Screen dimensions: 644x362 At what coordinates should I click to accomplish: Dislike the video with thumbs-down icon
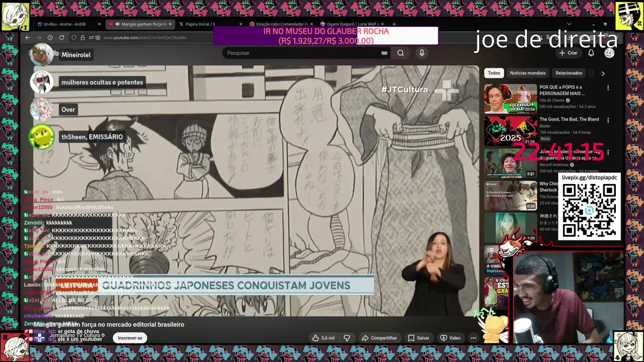click(x=347, y=338)
